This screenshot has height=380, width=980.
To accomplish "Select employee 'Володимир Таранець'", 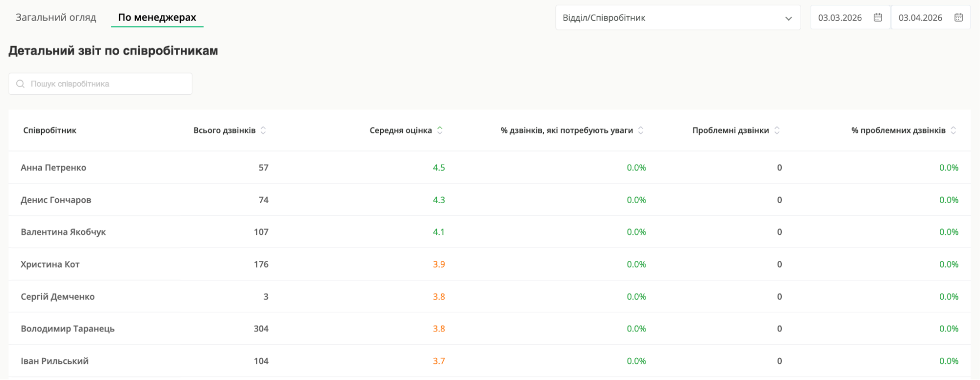I will [68, 329].
